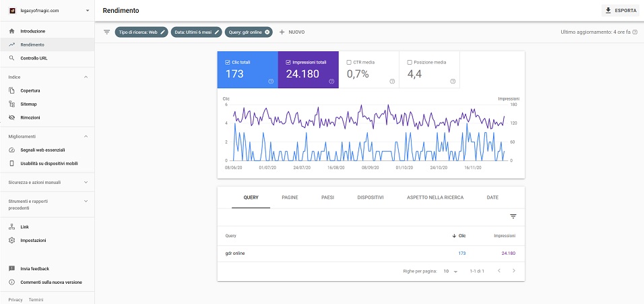
Task: Remove the Query: gdr online filter
Action: click(267, 32)
